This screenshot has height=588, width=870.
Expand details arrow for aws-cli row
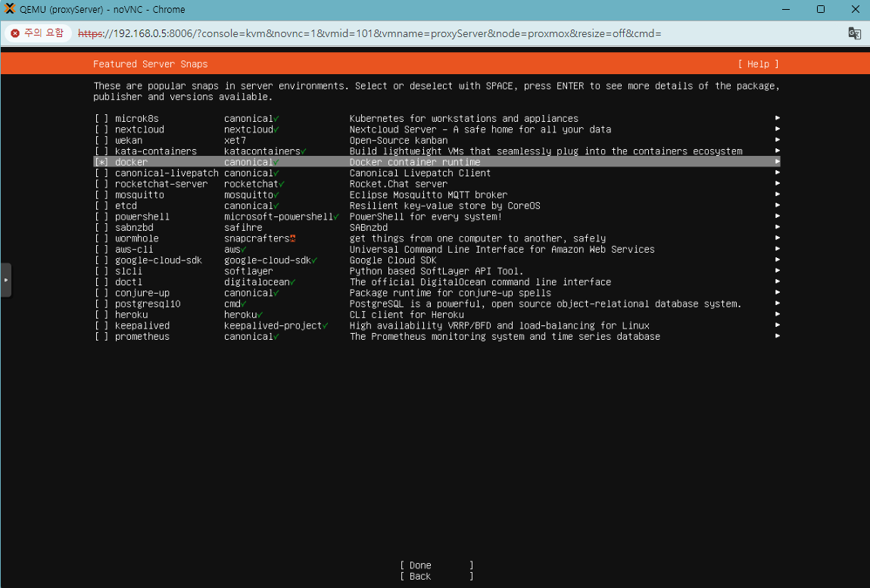(x=778, y=248)
